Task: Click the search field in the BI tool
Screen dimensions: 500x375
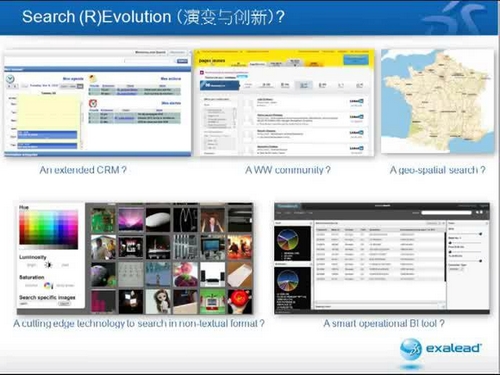Action: coord(446,212)
